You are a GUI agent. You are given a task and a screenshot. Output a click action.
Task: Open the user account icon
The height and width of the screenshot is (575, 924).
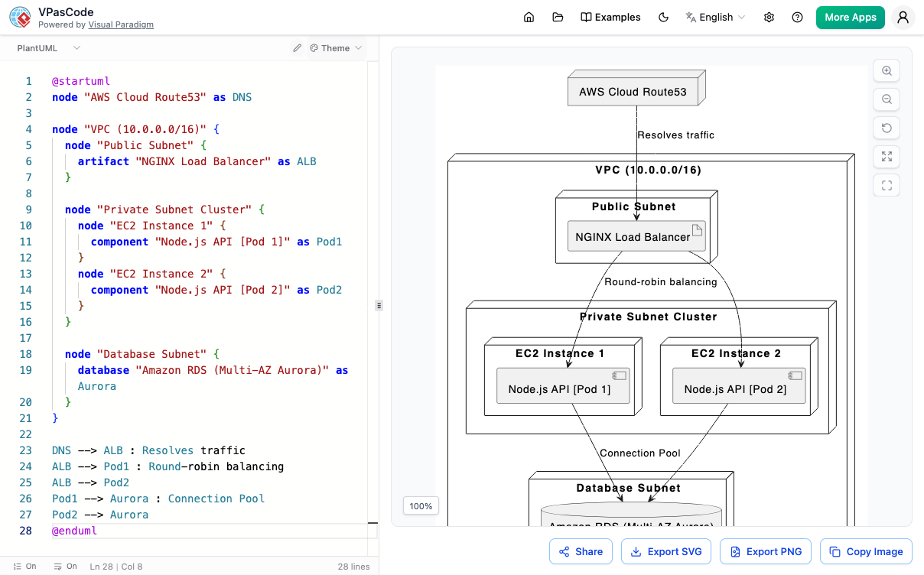click(903, 18)
